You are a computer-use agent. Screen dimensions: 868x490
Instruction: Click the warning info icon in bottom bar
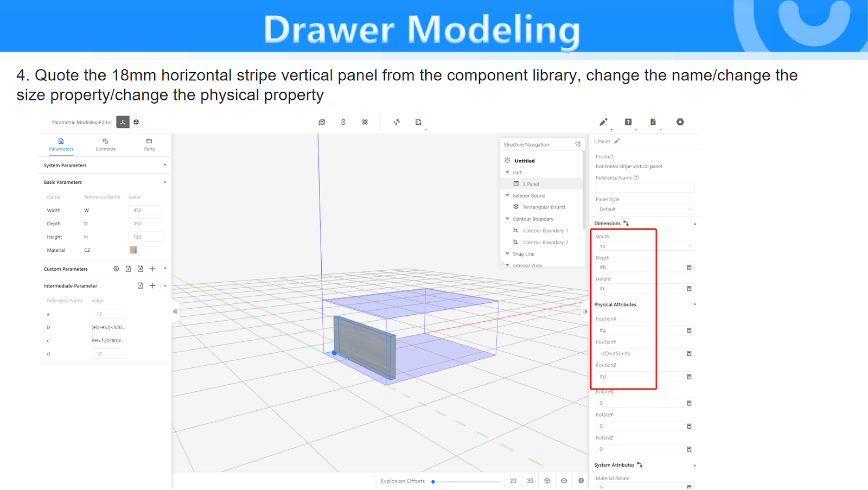[x=581, y=481]
